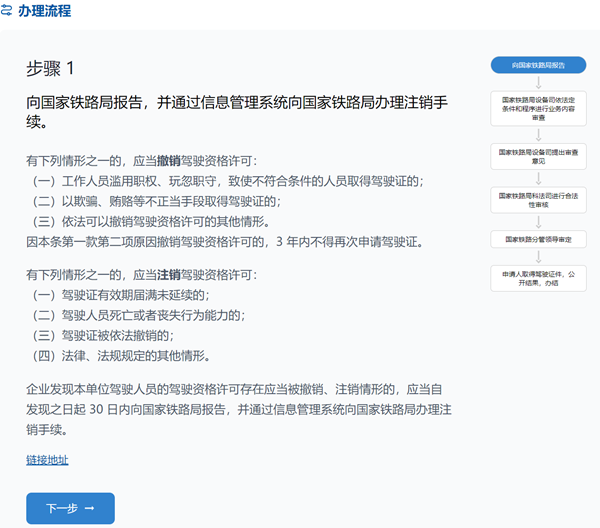Click the 设备司依法定条件和程序进行业务内容审查 flowchart box
The width and height of the screenshot is (600, 528).
pos(538,108)
